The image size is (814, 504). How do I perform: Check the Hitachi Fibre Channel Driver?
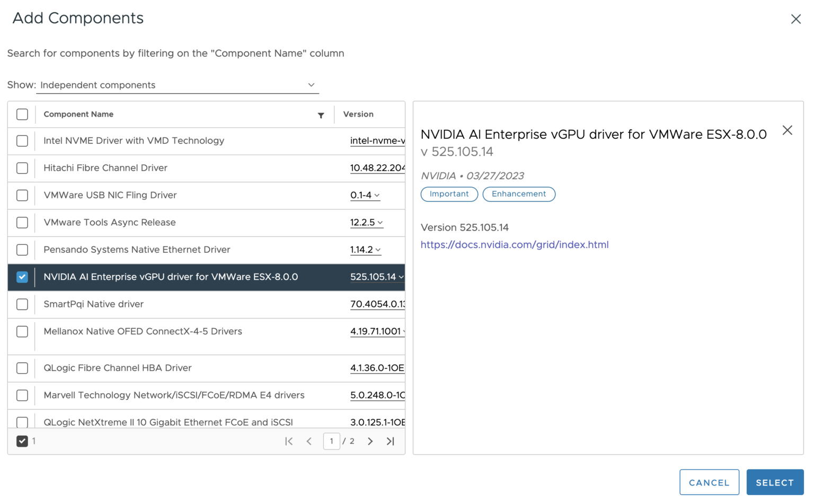22,168
